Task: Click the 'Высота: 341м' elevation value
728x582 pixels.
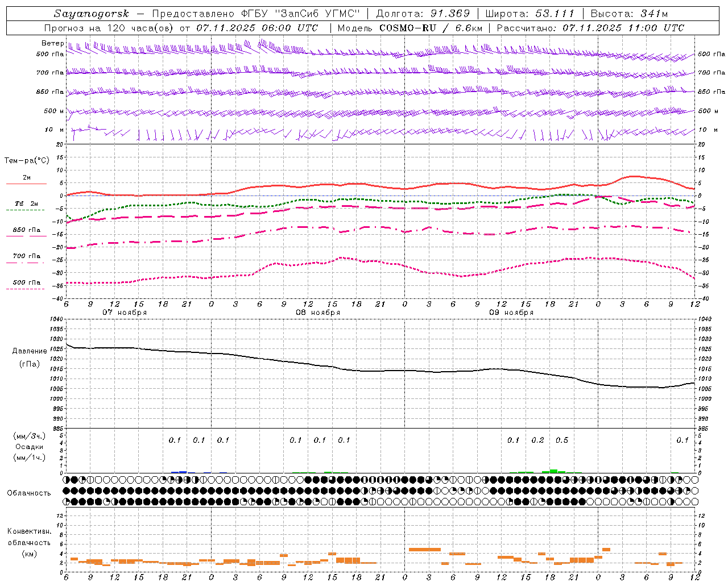Action: [x=629, y=14]
